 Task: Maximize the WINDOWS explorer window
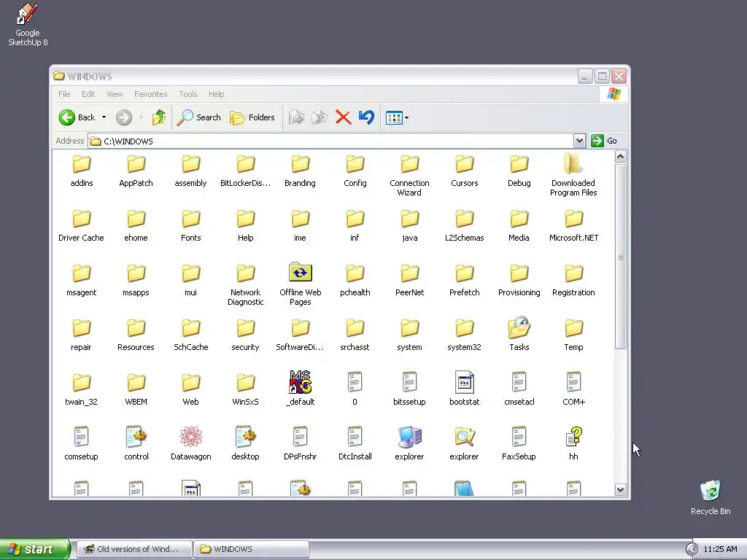pos(602,76)
